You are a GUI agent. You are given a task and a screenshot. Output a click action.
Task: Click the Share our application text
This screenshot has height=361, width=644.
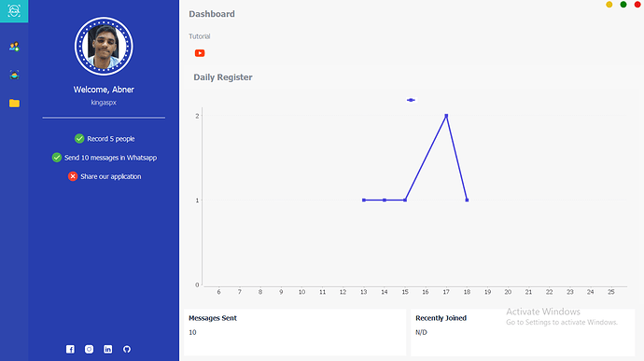[111, 176]
